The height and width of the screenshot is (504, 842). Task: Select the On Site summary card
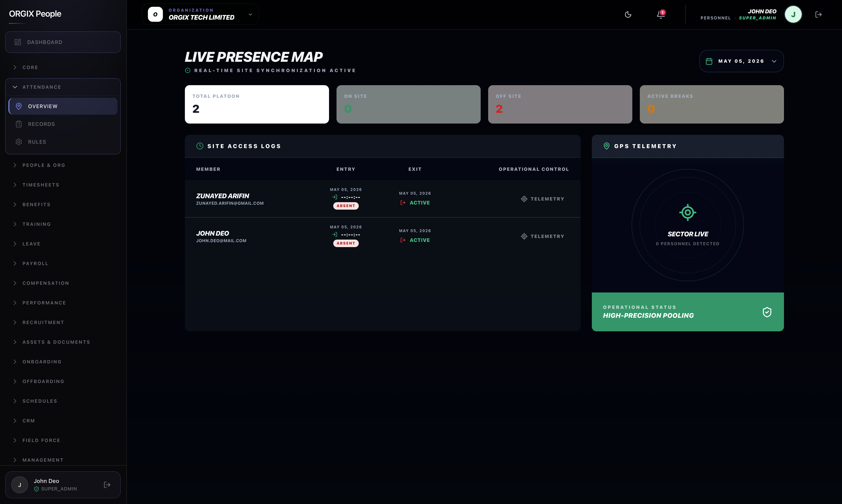pos(408,104)
